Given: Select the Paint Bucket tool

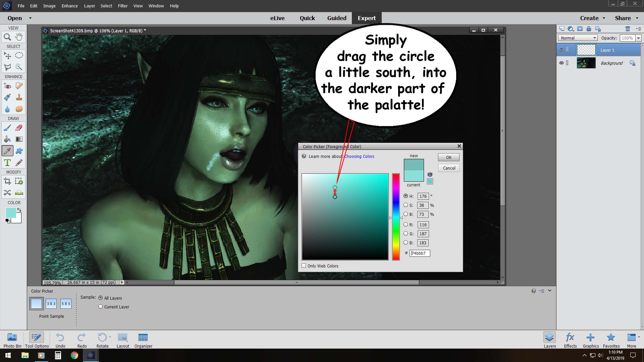Looking at the screenshot, I should coord(7,139).
